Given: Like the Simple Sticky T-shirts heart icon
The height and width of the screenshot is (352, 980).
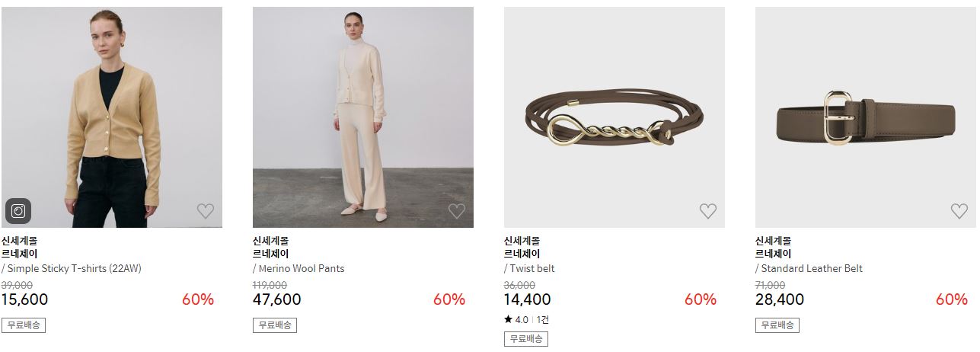Looking at the screenshot, I should click(x=206, y=211).
